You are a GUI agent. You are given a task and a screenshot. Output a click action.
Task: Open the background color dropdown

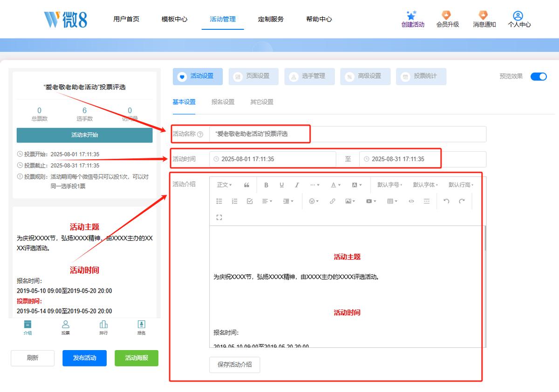(x=357, y=185)
